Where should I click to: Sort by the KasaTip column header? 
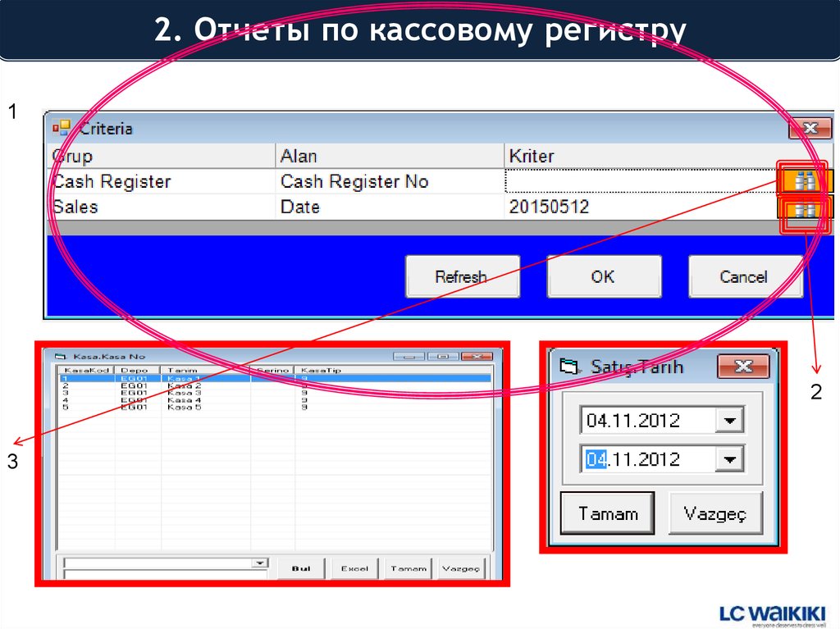(392, 370)
